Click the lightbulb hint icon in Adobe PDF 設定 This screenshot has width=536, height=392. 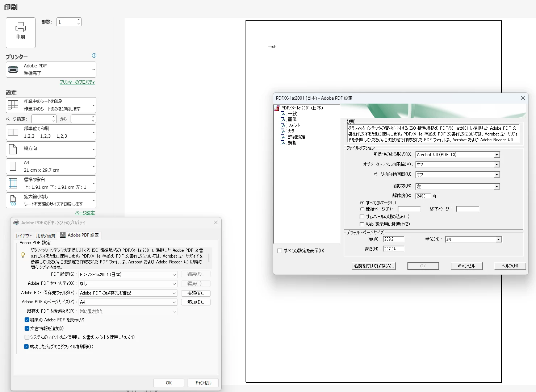(23, 255)
